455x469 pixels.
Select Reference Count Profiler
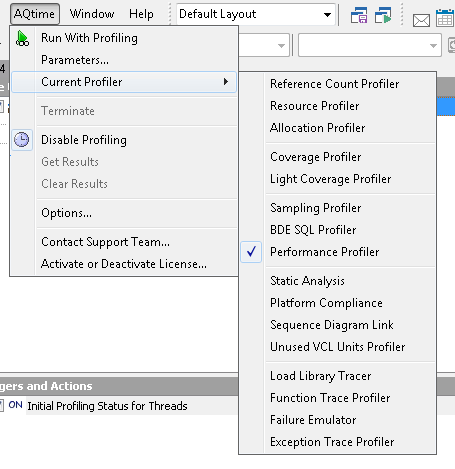coord(337,84)
